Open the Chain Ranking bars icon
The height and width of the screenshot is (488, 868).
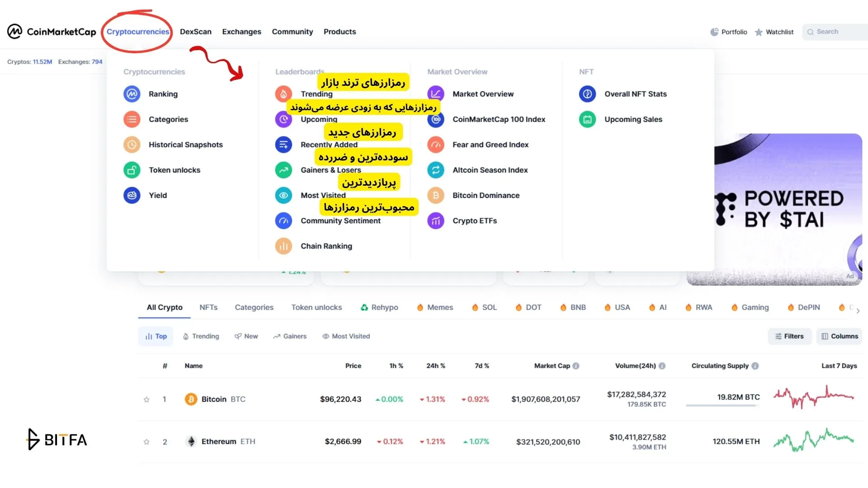coord(283,246)
